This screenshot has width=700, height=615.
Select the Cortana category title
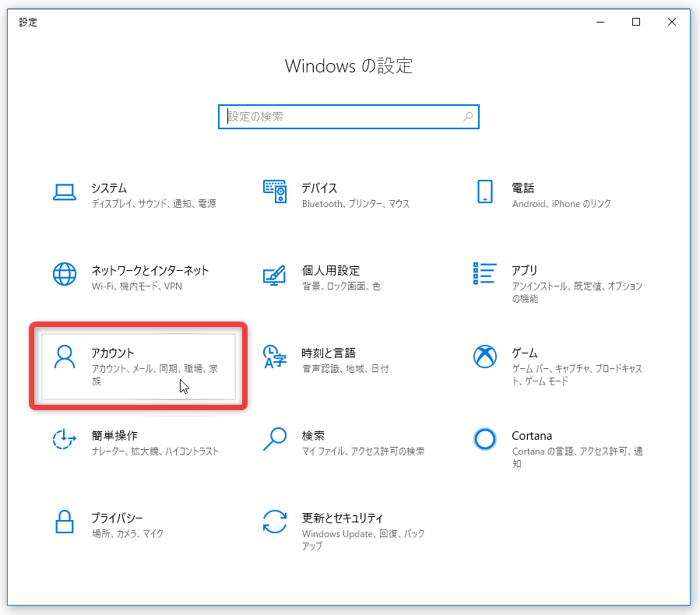pyautogui.click(x=532, y=436)
